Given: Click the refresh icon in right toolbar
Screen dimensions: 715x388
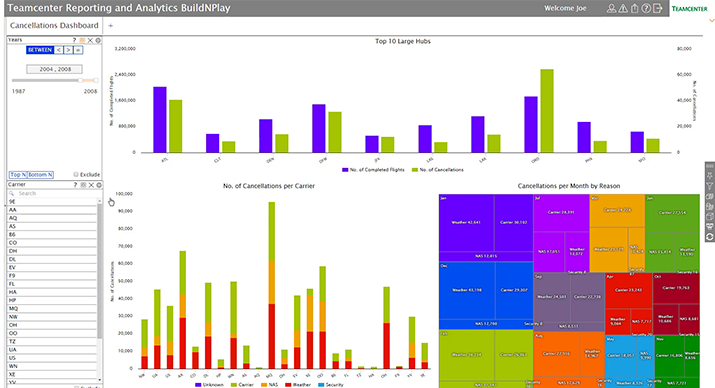Looking at the screenshot, I should click(710, 237).
